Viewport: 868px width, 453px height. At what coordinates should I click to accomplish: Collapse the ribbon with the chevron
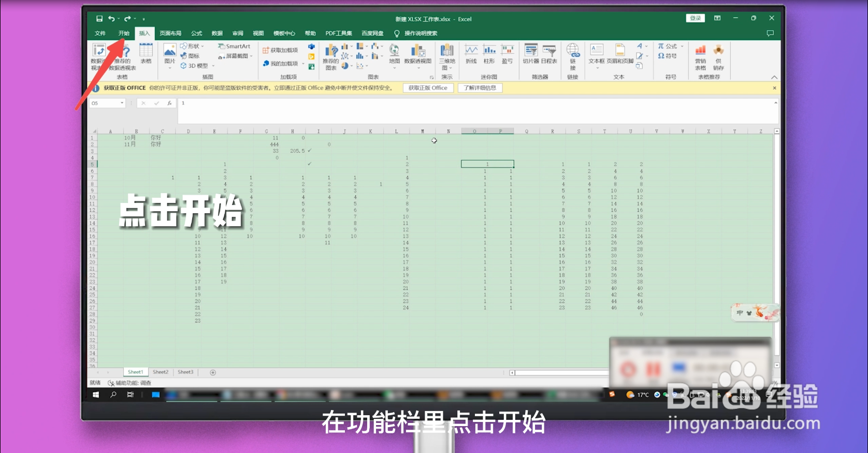point(774,77)
